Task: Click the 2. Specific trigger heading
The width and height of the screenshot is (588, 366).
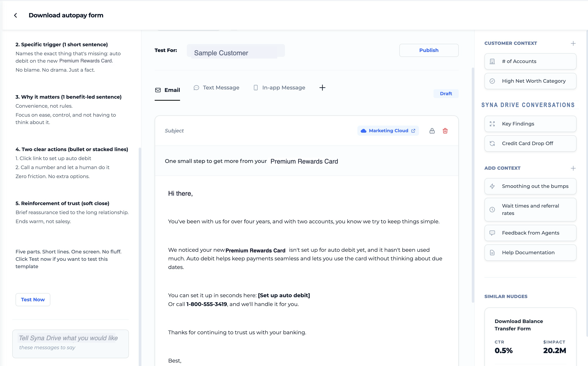Action: tap(62, 45)
